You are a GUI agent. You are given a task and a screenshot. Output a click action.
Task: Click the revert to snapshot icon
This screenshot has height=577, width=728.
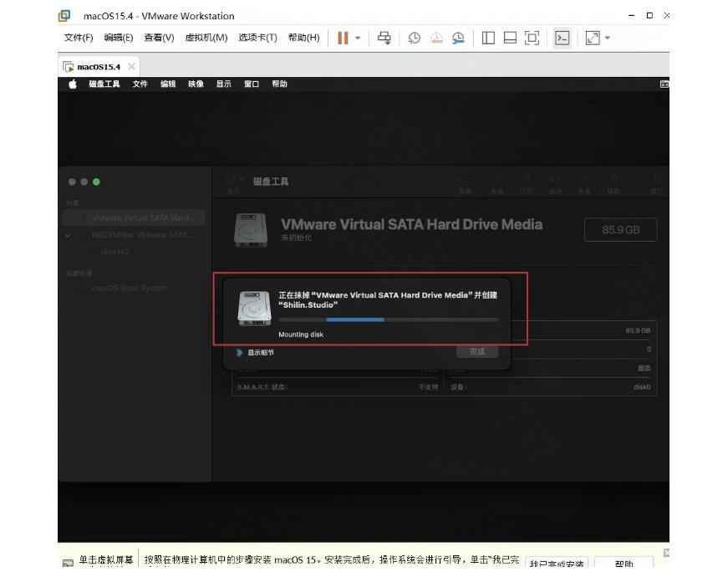pyautogui.click(x=436, y=38)
